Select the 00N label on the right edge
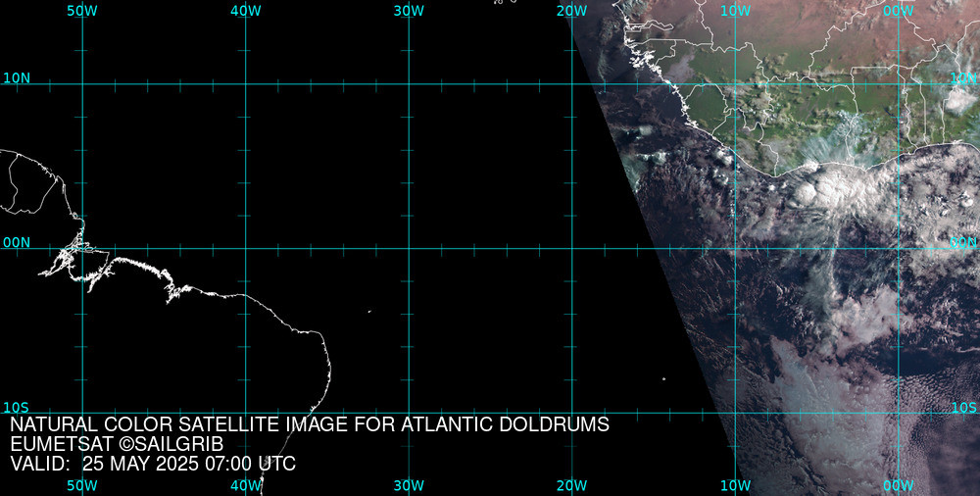The image size is (980, 496). [x=963, y=243]
